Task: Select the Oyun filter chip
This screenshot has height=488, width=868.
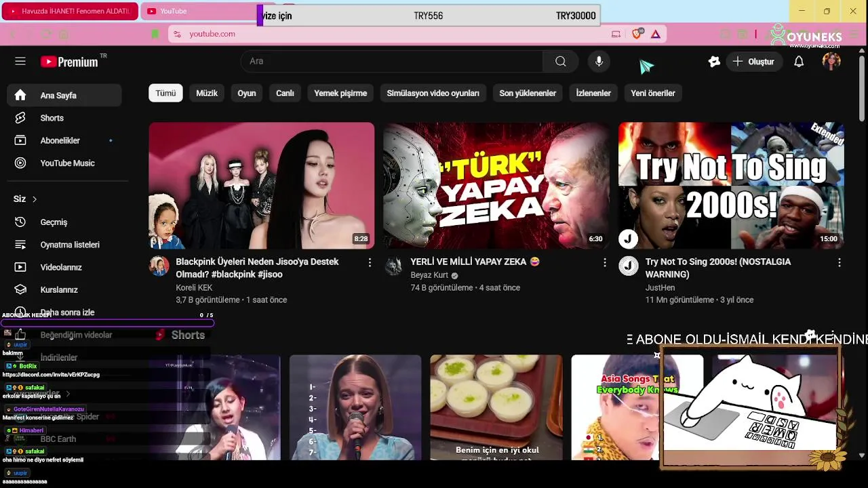Action: click(x=247, y=94)
